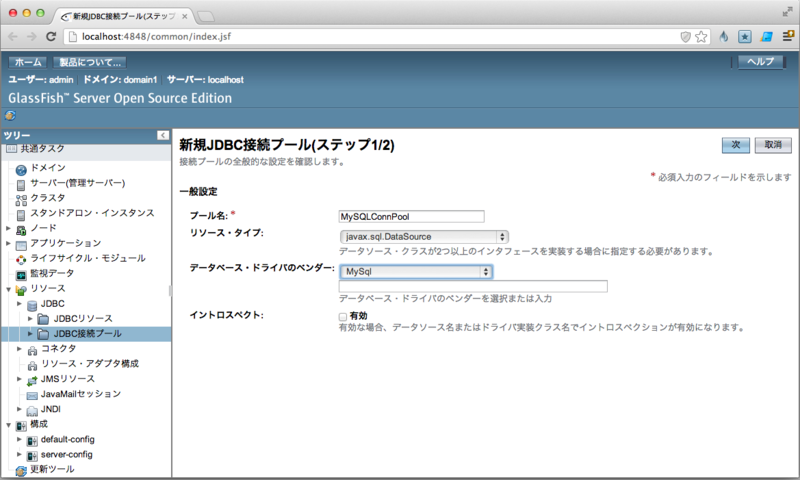Open the Home tab in header
This screenshot has width=800, height=480.
click(x=27, y=62)
